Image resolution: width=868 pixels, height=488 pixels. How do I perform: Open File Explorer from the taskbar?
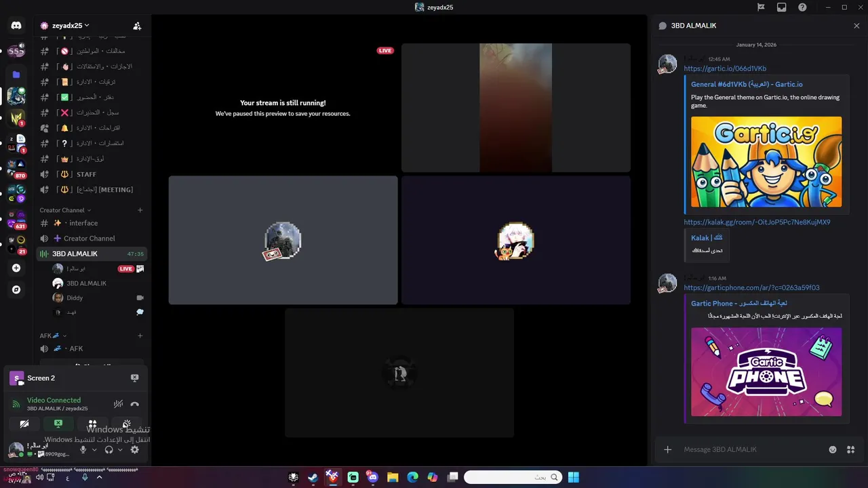(x=393, y=477)
